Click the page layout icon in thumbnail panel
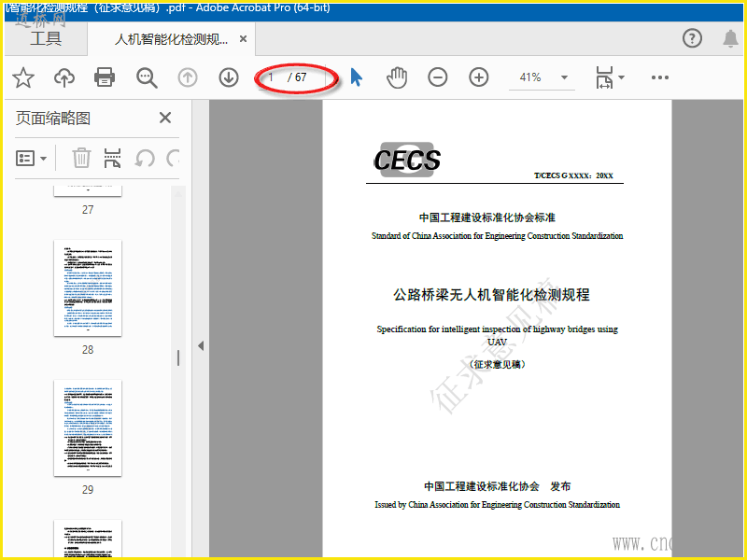747x560 pixels. [x=112, y=158]
